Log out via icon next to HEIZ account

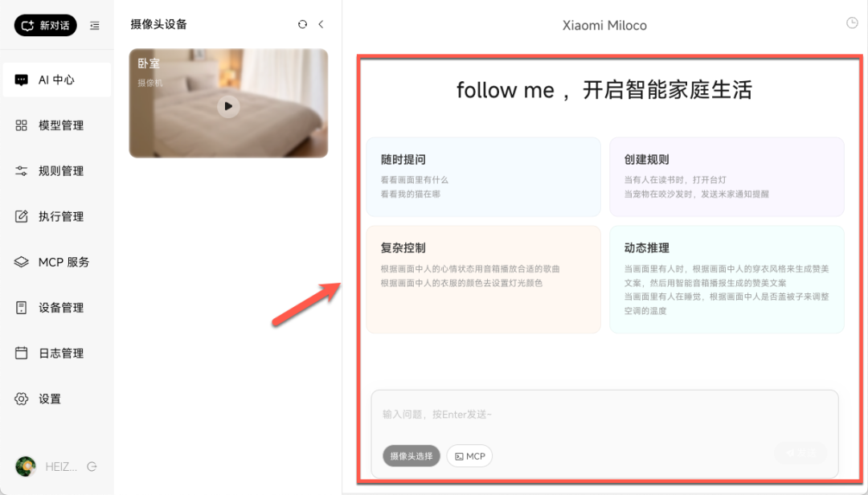pyautogui.click(x=91, y=466)
